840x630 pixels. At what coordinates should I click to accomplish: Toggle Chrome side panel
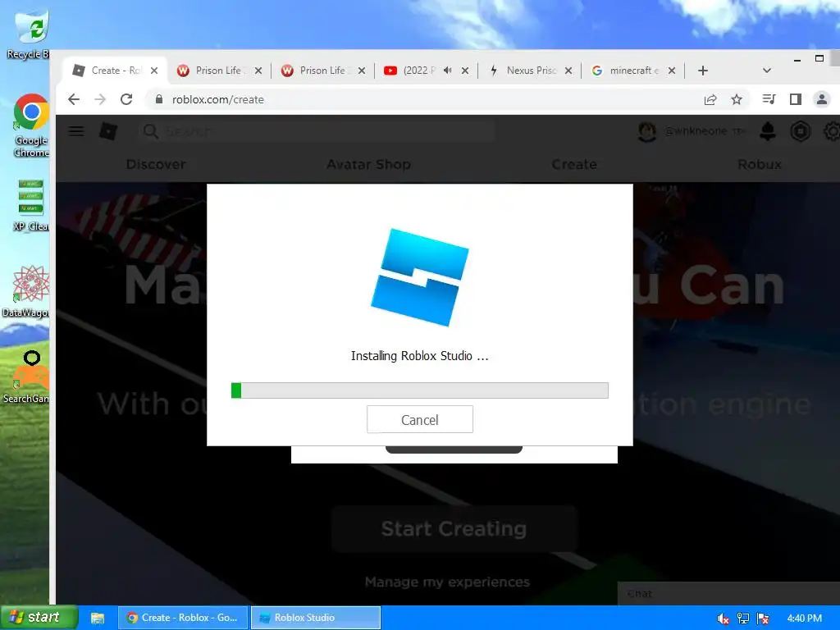(796, 99)
